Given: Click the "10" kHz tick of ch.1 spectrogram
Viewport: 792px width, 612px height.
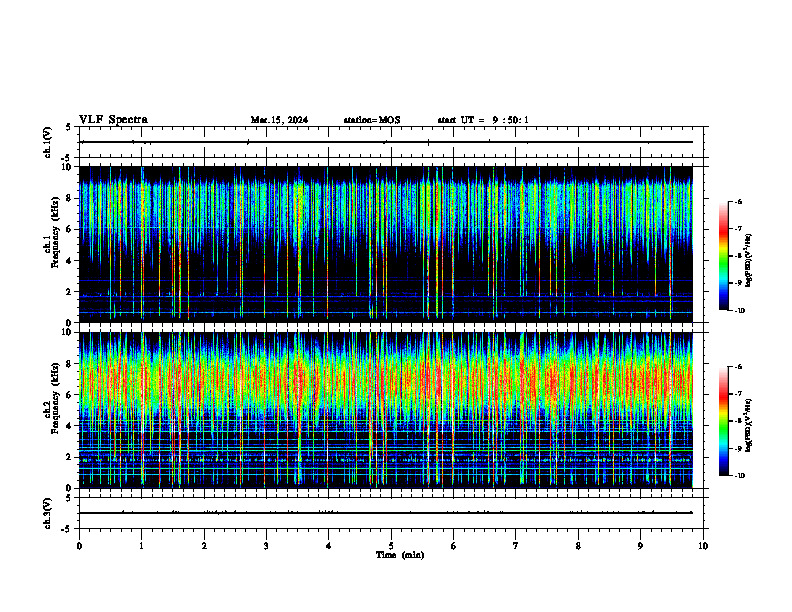Looking at the screenshot, I should [x=68, y=167].
